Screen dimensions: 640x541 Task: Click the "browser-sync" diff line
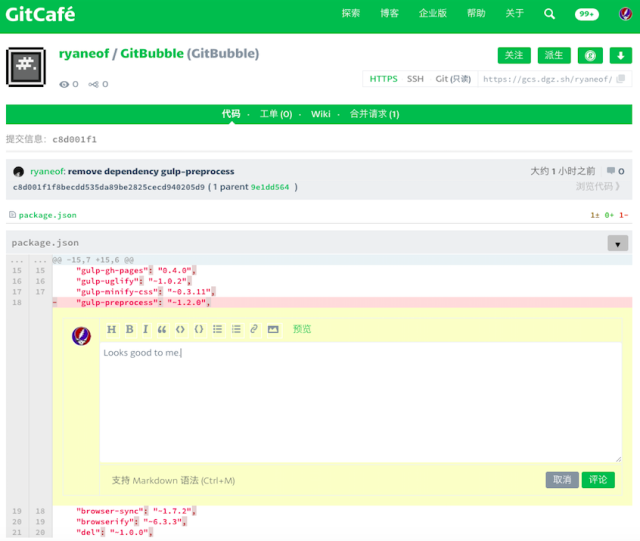pyautogui.click(x=342, y=511)
